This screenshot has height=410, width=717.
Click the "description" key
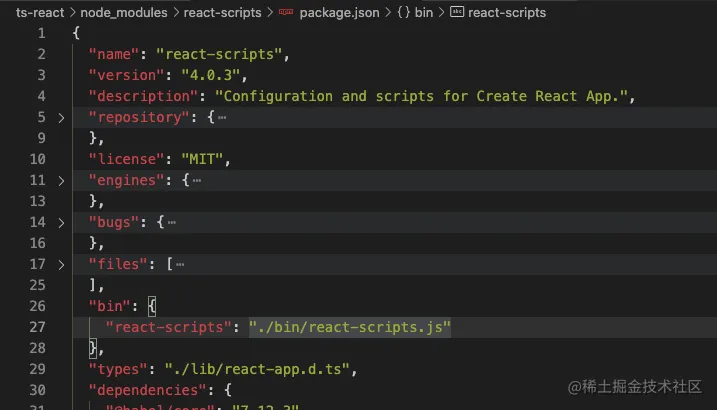(x=143, y=96)
